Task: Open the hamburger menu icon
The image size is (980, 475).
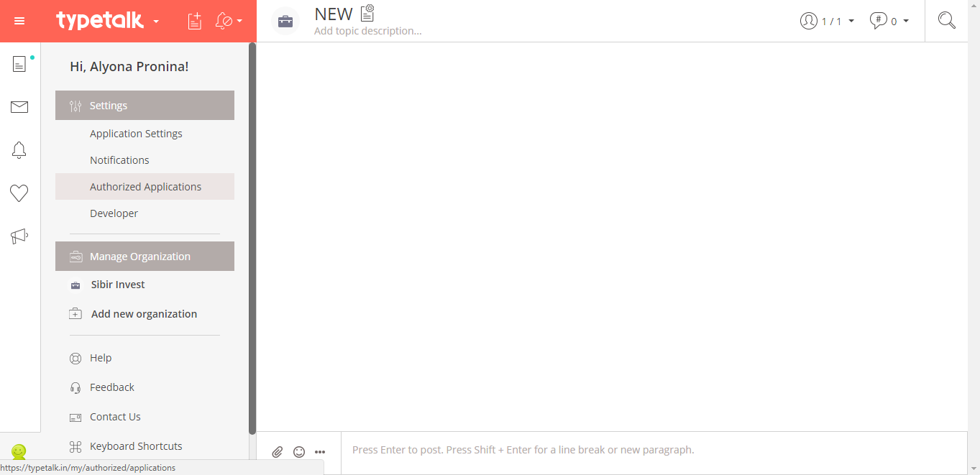Action: 19,21
